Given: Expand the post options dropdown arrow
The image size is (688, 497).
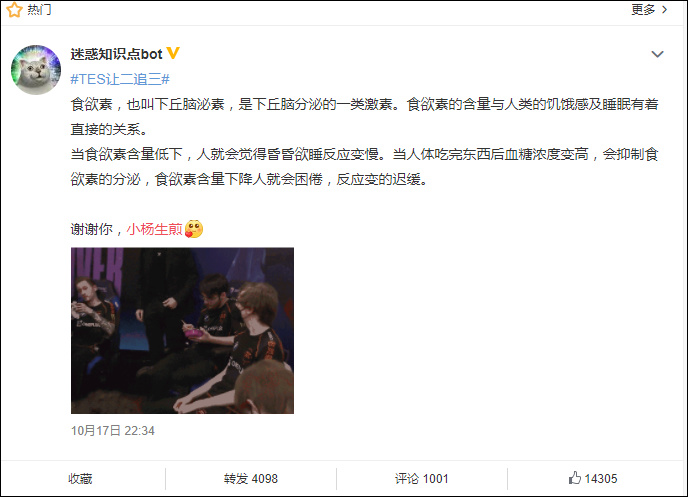Looking at the screenshot, I should (x=657, y=54).
